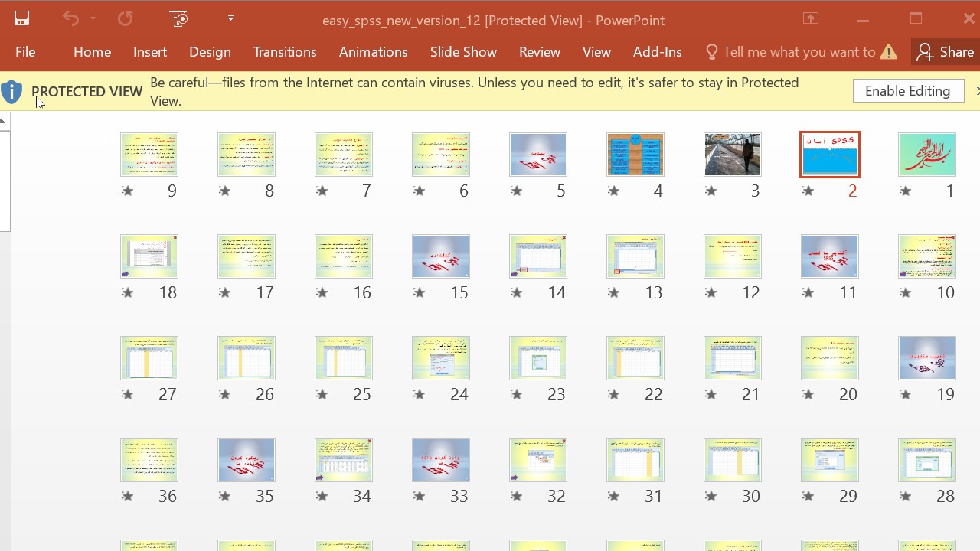Viewport: 980px width, 551px height.
Task: Click transition star icon under slide 17
Action: [x=225, y=293]
